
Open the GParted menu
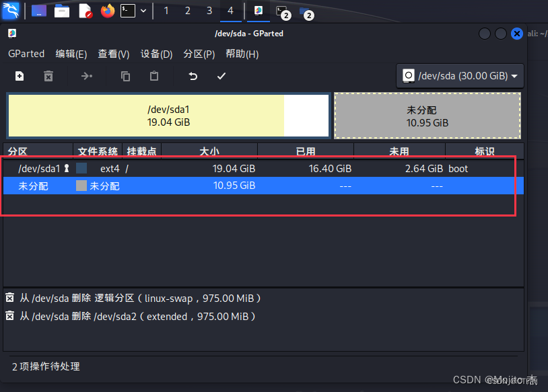click(x=26, y=54)
